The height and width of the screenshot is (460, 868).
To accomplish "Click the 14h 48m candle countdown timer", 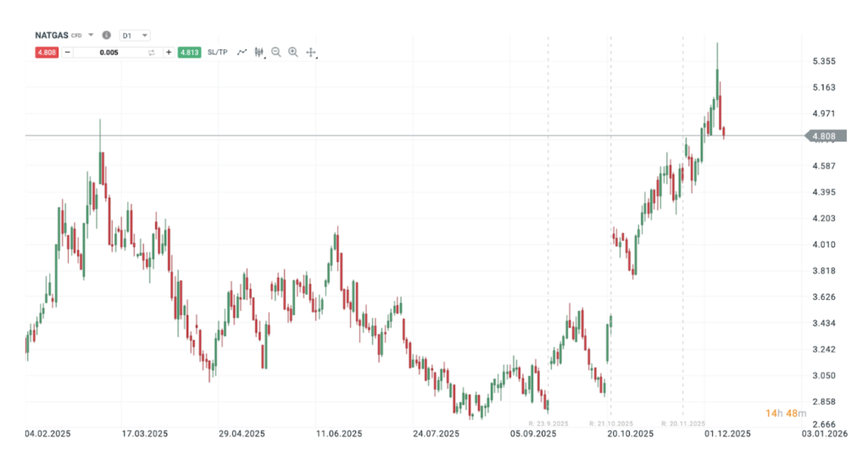I will (x=786, y=413).
